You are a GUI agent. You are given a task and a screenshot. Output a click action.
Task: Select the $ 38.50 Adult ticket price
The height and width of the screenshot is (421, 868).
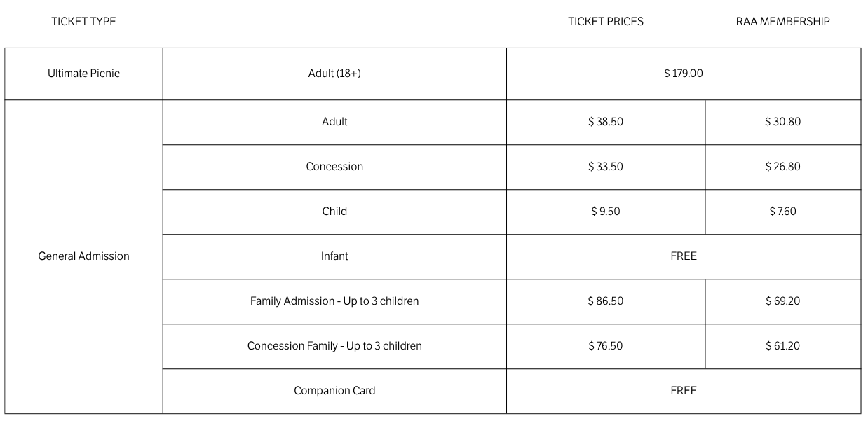606,122
